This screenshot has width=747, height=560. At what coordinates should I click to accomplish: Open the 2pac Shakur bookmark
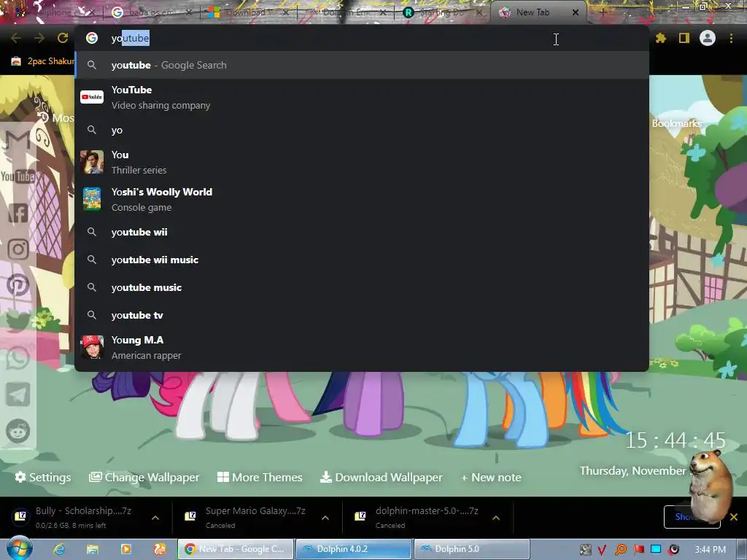click(42, 61)
